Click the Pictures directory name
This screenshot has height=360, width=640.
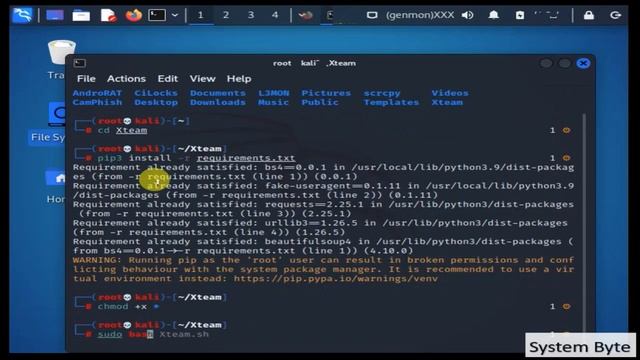click(x=326, y=93)
